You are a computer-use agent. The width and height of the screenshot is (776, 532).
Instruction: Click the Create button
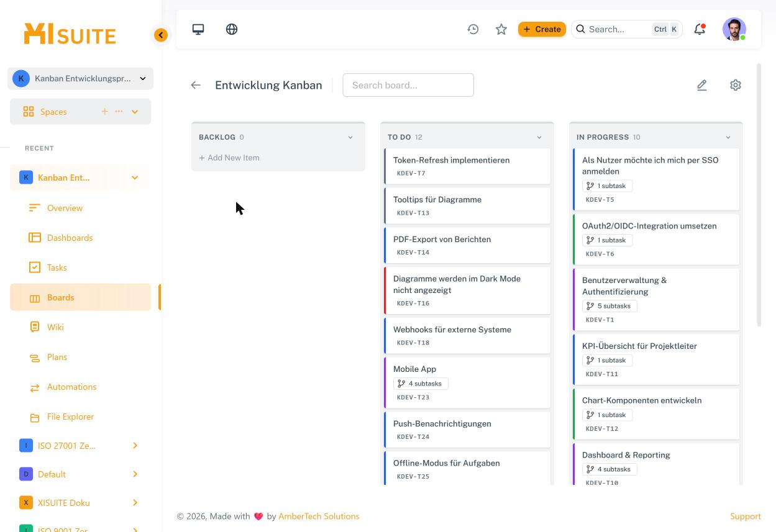coord(542,29)
